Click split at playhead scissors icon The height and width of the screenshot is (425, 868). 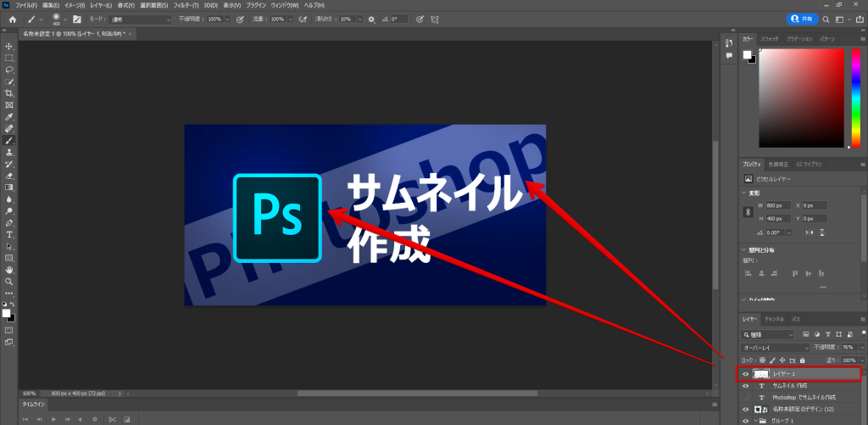[111, 419]
